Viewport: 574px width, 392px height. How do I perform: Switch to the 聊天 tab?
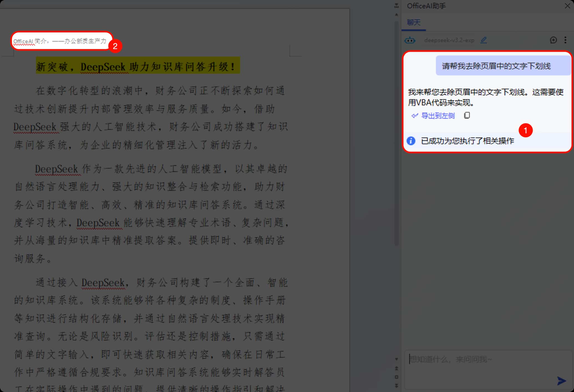tap(413, 22)
